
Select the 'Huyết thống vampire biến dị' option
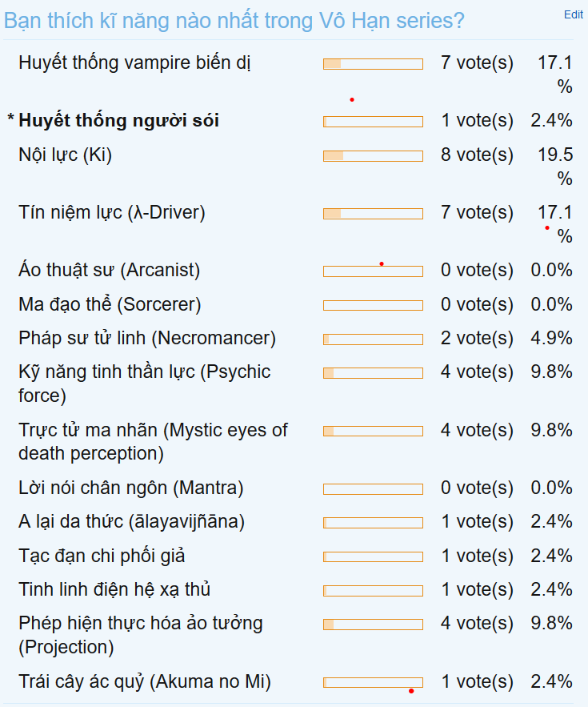click(135, 62)
